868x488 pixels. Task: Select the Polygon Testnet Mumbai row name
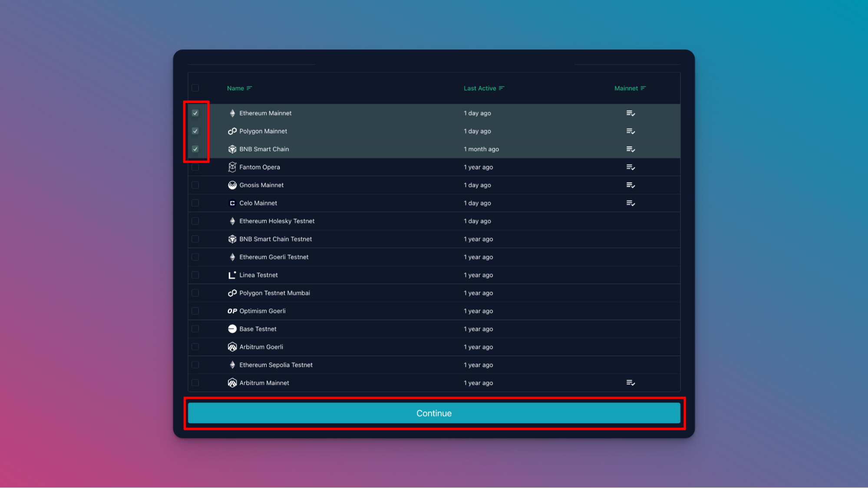(274, 293)
